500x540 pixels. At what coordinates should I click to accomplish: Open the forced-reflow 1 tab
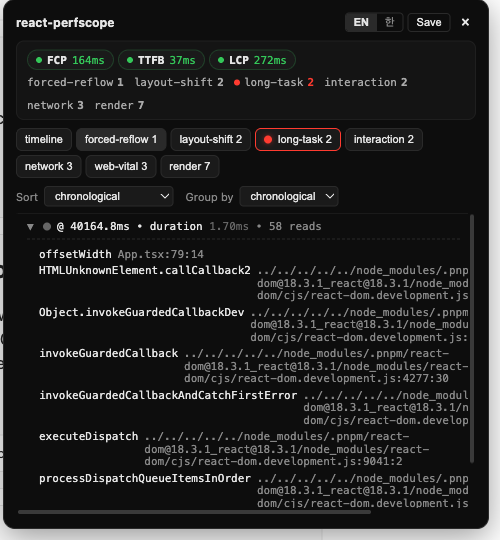click(121, 139)
